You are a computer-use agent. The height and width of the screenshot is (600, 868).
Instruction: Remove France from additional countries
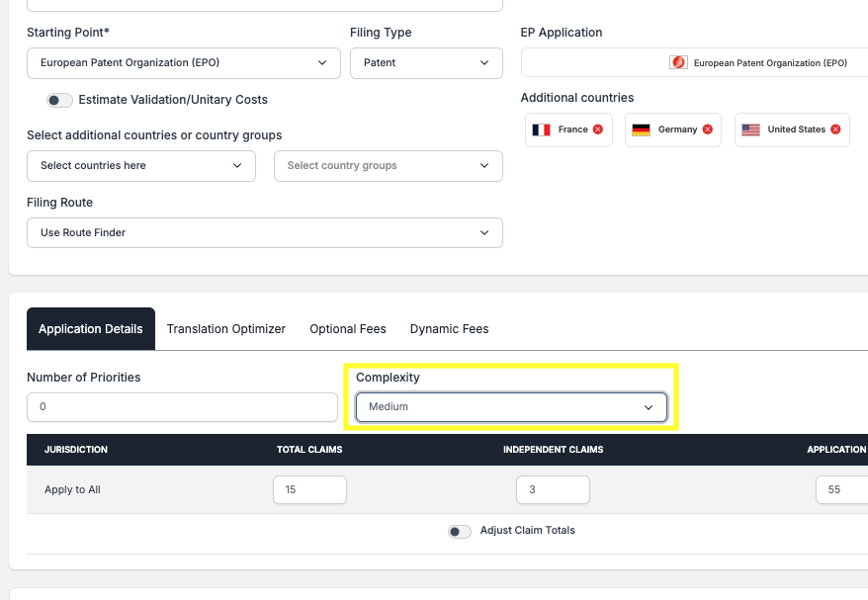tap(598, 129)
